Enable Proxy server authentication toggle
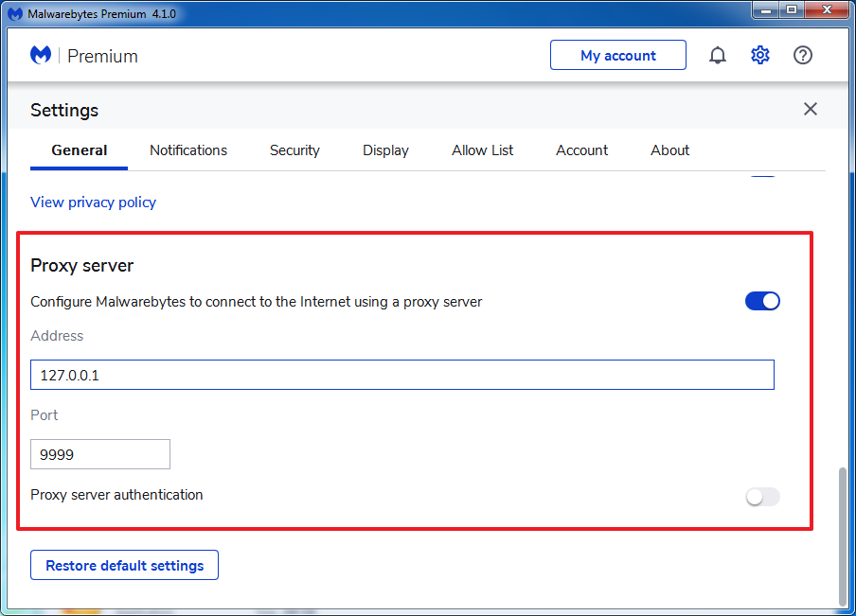 (x=762, y=497)
